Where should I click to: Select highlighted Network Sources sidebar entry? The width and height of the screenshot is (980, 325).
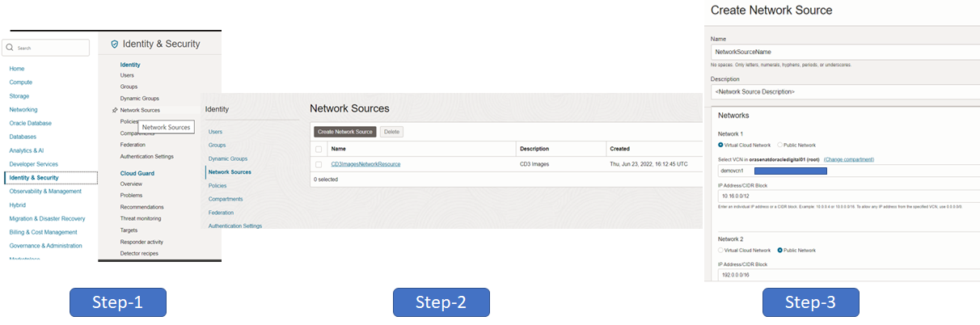pyautogui.click(x=230, y=172)
